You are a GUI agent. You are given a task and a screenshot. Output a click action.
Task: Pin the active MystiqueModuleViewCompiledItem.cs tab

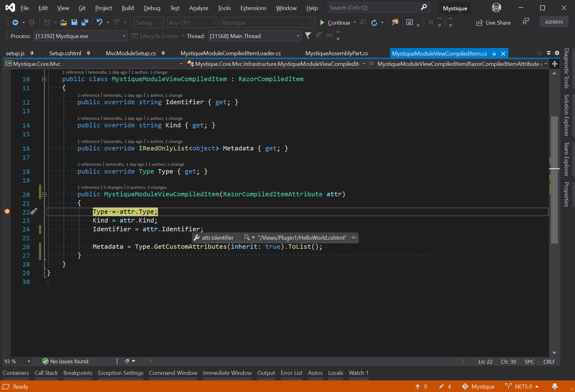click(x=494, y=54)
